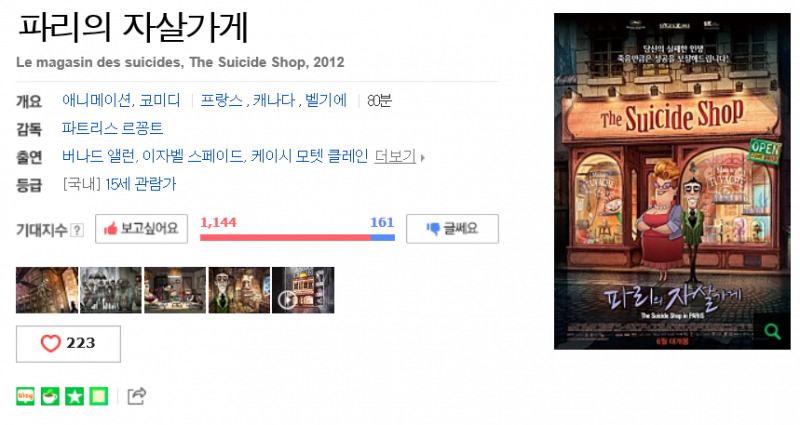Viewport: 800px width, 425px height.
Task: Click the 15세 관람가 rating link
Action: [x=141, y=184]
